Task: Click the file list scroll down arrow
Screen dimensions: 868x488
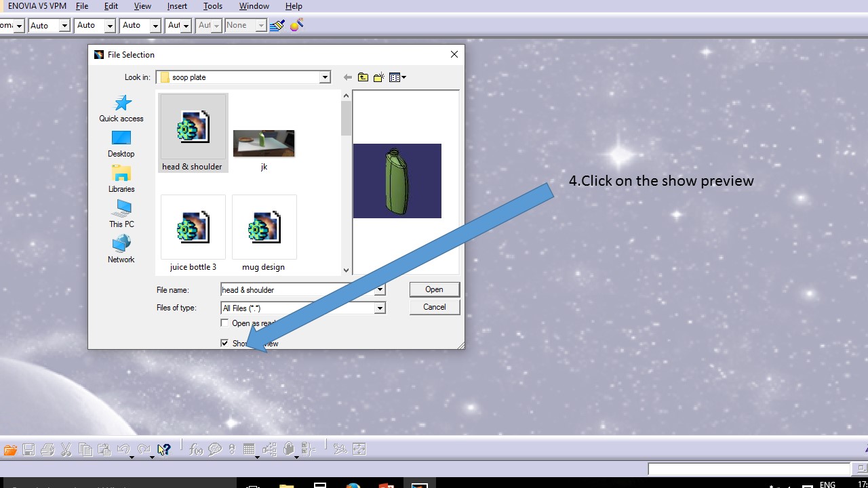Action: point(346,270)
